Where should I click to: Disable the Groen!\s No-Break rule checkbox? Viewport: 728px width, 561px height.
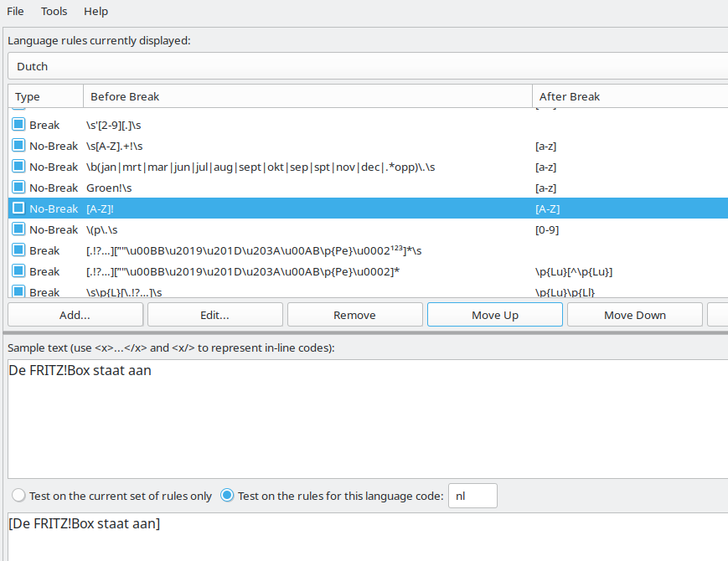pos(18,187)
